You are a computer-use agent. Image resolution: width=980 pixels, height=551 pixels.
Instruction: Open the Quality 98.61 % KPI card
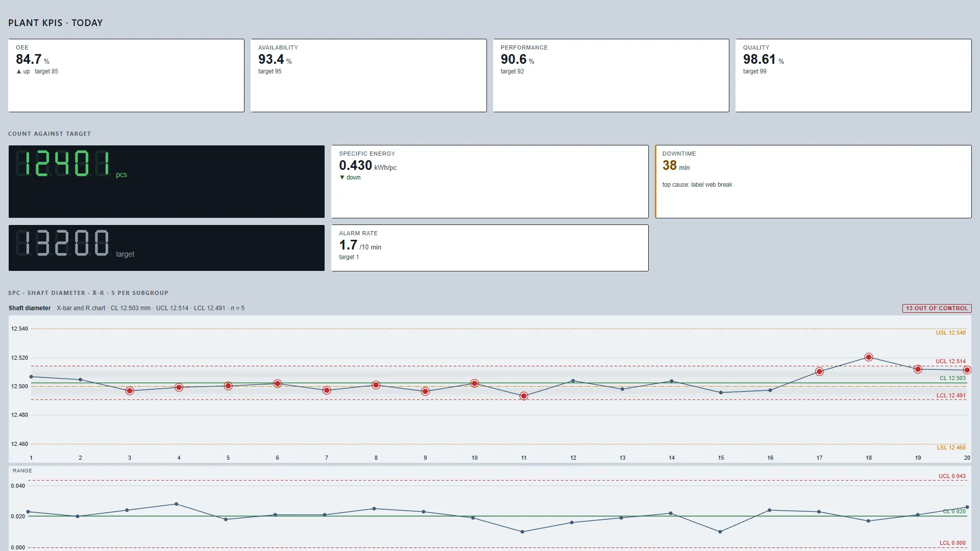(853, 76)
